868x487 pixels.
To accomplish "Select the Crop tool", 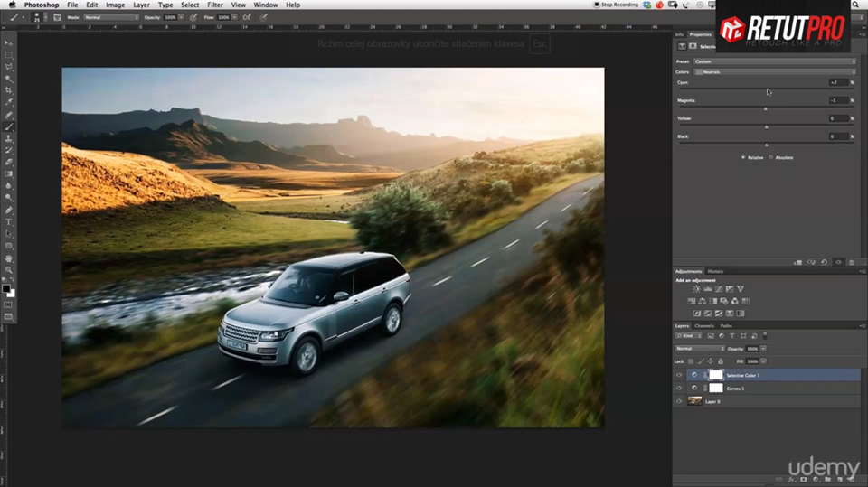I will pyautogui.click(x=9, y=90).
